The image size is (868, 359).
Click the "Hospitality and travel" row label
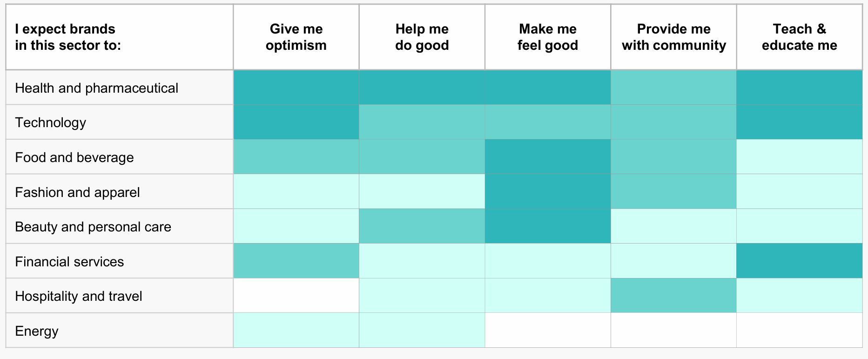click(79, 296)
